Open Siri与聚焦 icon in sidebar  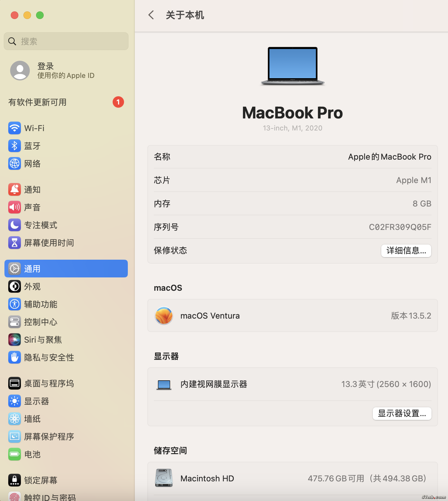15,340
